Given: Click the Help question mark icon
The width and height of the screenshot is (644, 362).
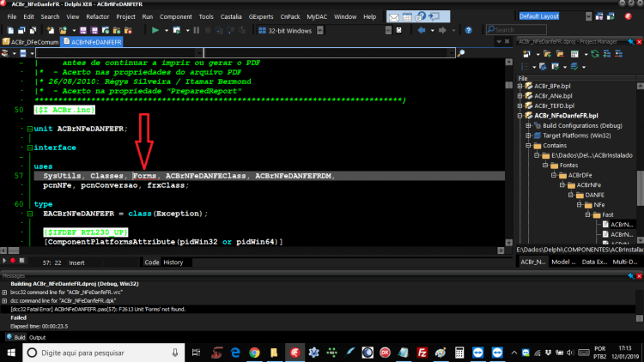Looking at the screenshot, I should pyautogui.click(x=468, y=30).
